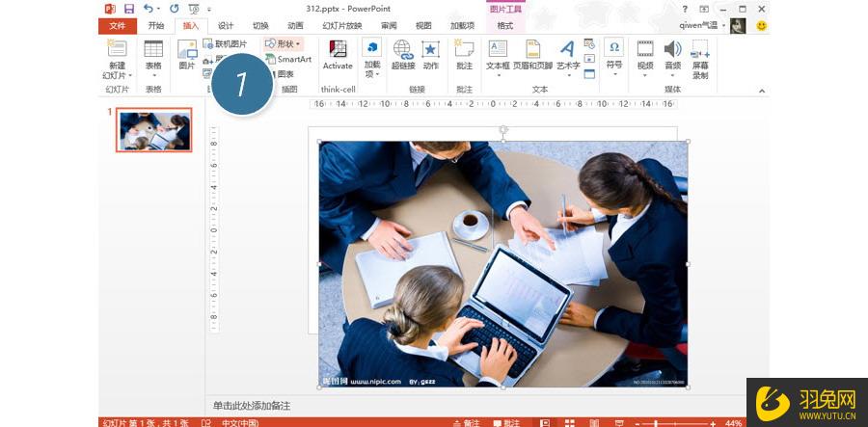Switch to the 设计 Design tab
The width and height of the screenshot is (868, 427).
(226, 25)
